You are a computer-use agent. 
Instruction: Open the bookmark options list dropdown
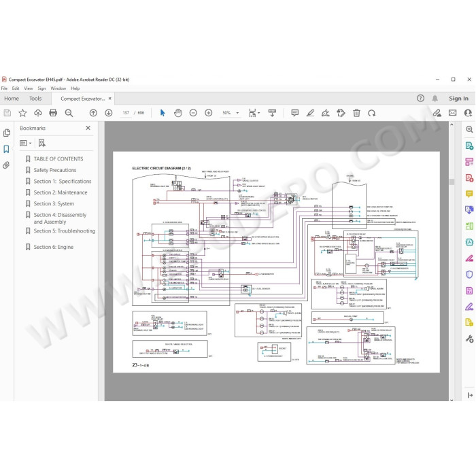click(x=26, y=143)
